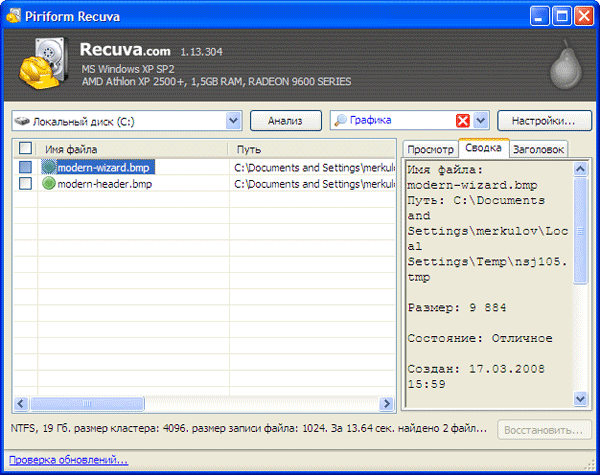Viewport: 600px width, 475px height.
Task: Click the Recuva hard hat drive logo
Action: point(44,63)
